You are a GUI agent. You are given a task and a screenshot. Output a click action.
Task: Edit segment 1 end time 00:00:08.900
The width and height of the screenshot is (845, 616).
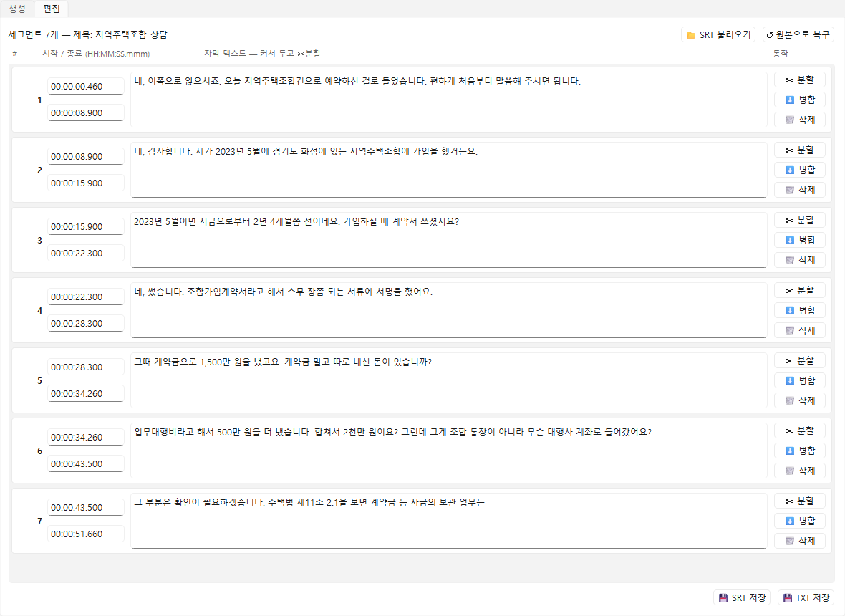(x=86, y=112)
